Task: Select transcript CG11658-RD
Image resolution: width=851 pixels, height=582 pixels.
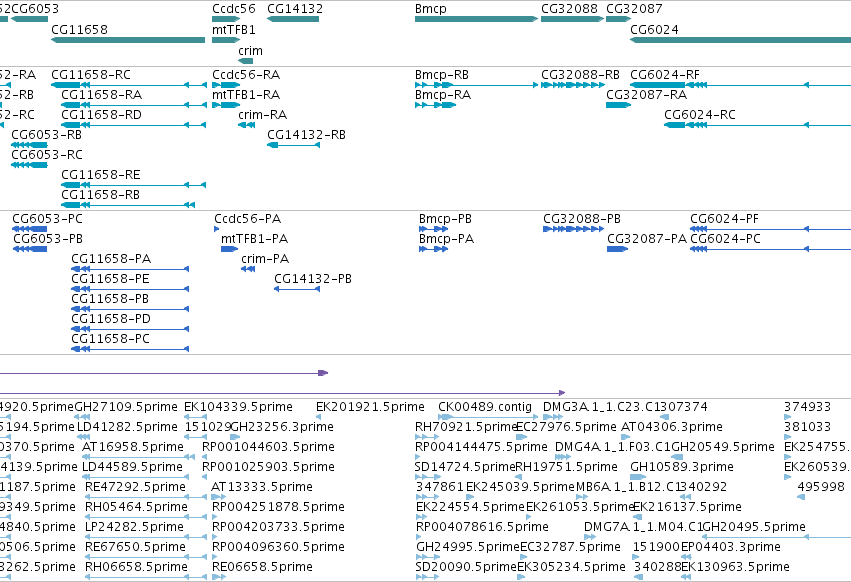Action: coord(134,125)
